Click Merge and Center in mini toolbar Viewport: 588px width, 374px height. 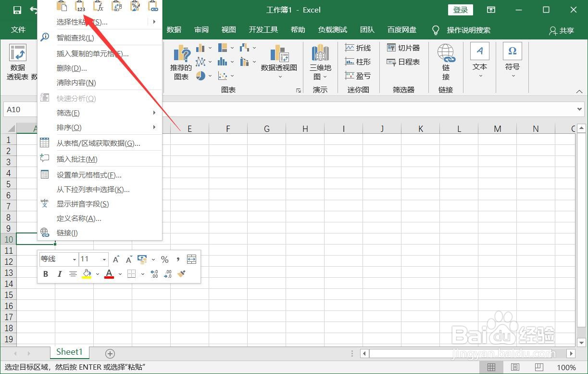[x=191, y=259]
